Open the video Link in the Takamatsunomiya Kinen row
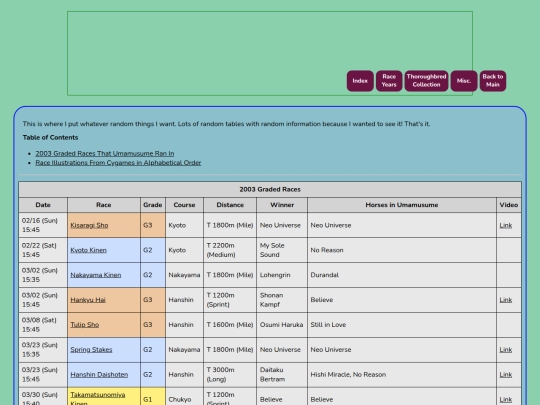 [506, 399]
